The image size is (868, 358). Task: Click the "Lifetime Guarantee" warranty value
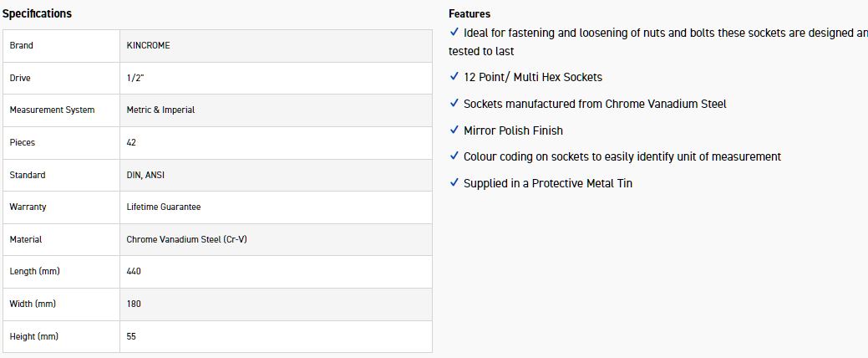click(164, 207)
